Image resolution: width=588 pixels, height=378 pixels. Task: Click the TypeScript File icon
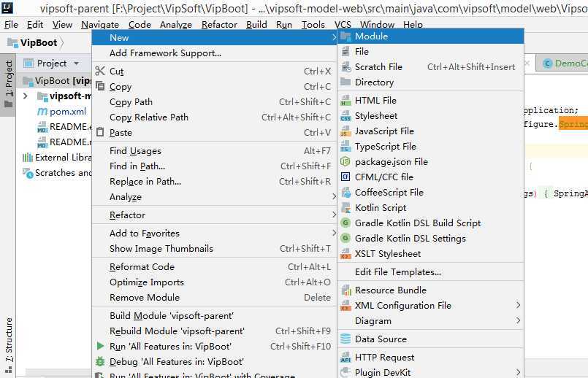[345, 147]
